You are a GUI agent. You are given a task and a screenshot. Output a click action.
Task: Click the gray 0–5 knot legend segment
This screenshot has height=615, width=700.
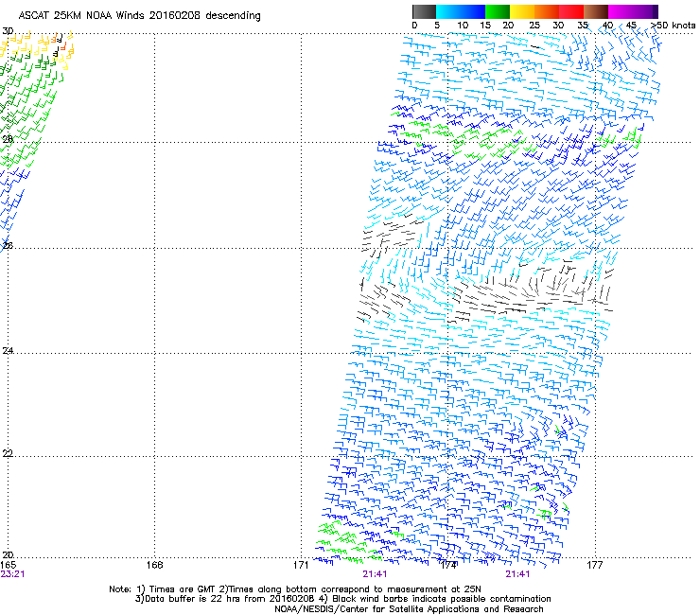424,11
